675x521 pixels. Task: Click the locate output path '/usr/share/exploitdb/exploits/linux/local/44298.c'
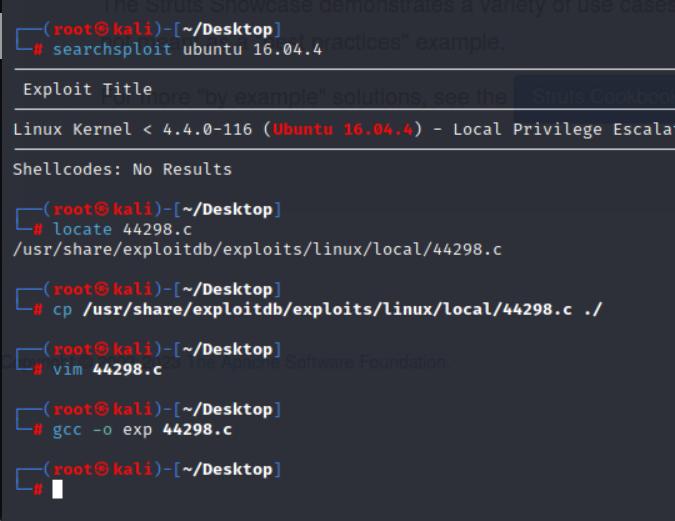(257, 250)
